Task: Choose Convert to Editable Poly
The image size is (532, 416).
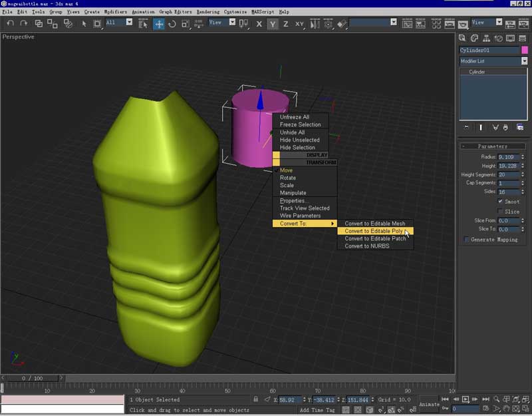Action: coord(373,231)
